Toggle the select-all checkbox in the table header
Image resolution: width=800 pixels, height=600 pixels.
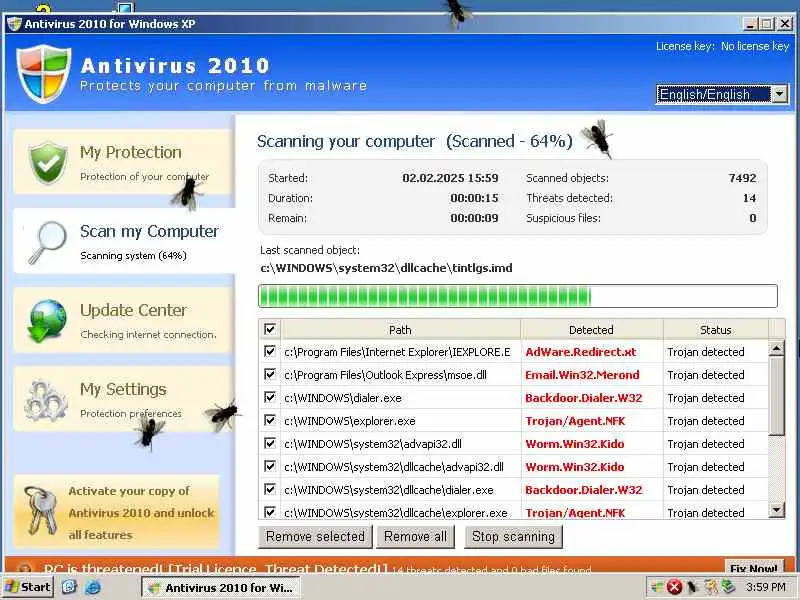click(x=270, y=329)
